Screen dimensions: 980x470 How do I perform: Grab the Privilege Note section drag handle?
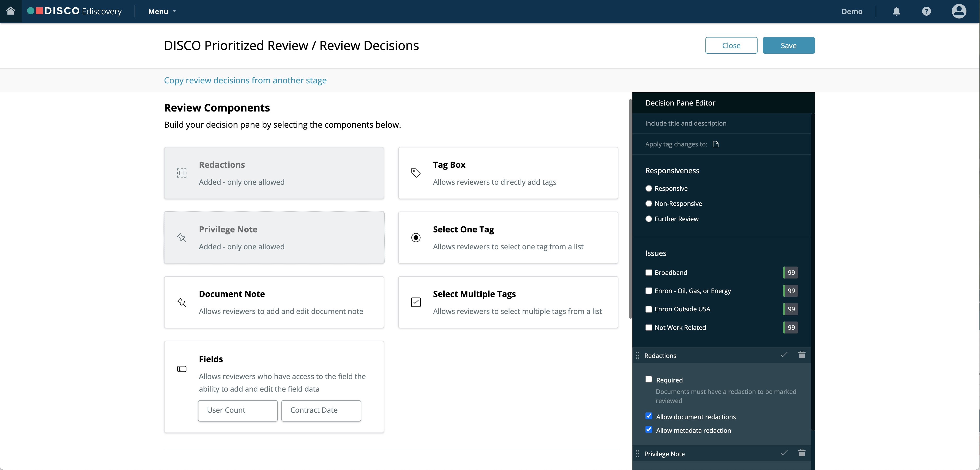pyautogui.click(x=638, y=453)
